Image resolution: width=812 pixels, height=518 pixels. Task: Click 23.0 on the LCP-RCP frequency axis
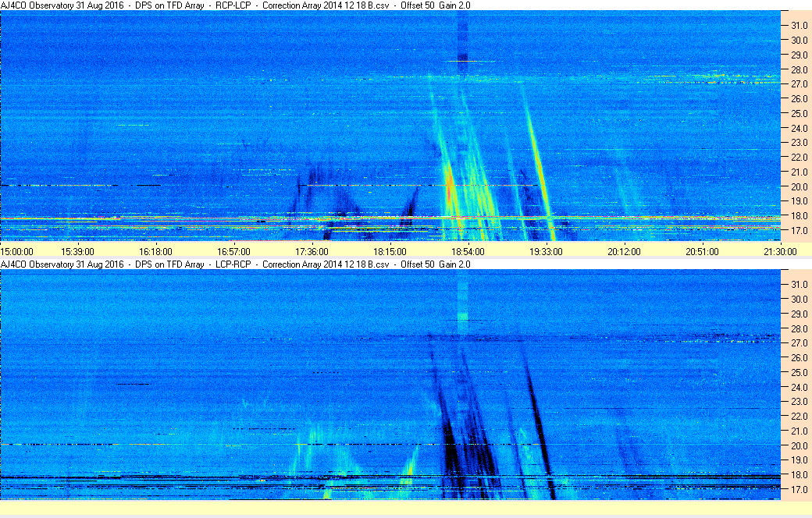click(x=799, y=402)
